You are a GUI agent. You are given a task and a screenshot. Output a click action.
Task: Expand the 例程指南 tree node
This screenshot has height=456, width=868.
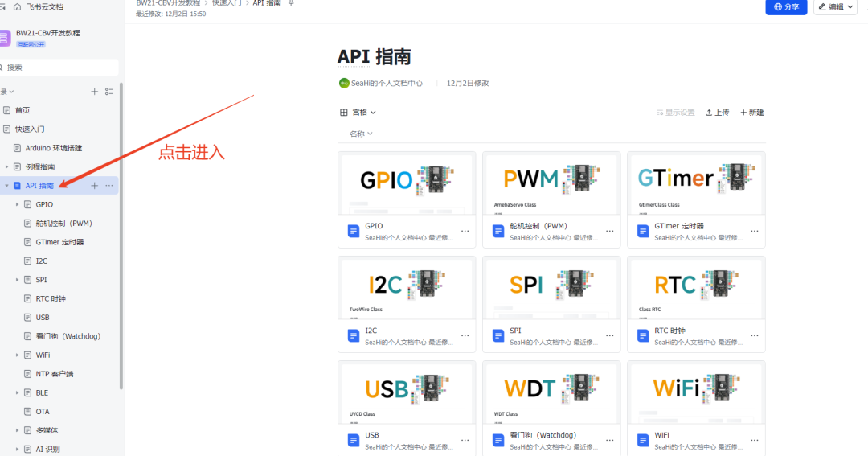point(6,166)
